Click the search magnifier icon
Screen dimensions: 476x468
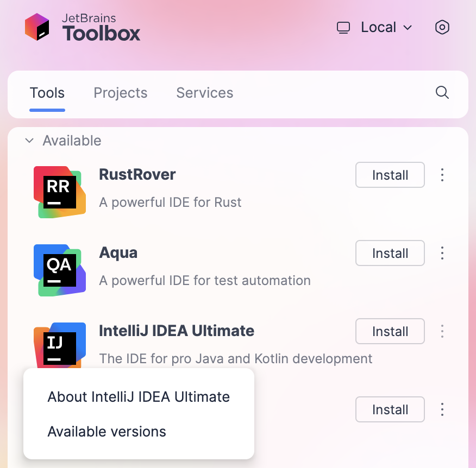(442, 93)
